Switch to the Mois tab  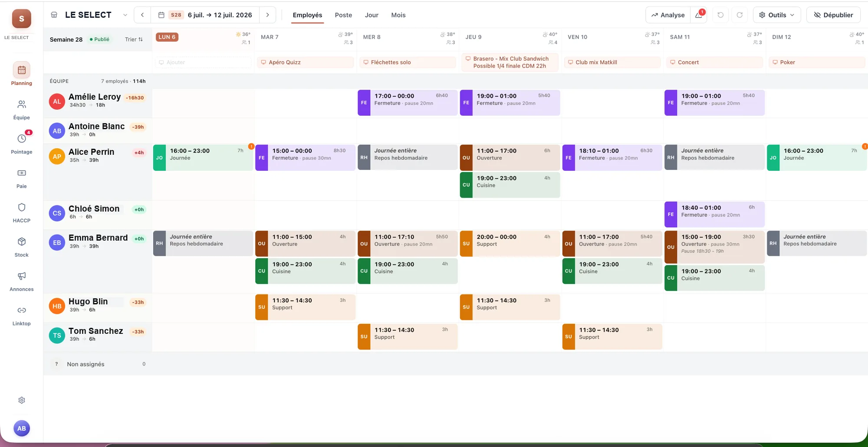tap(398, 15)
